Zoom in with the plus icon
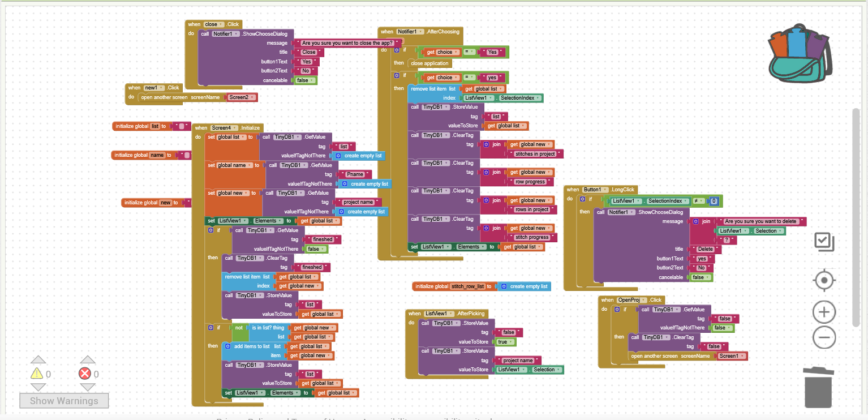This screenshot has height=420, width=868. (824, 312)
